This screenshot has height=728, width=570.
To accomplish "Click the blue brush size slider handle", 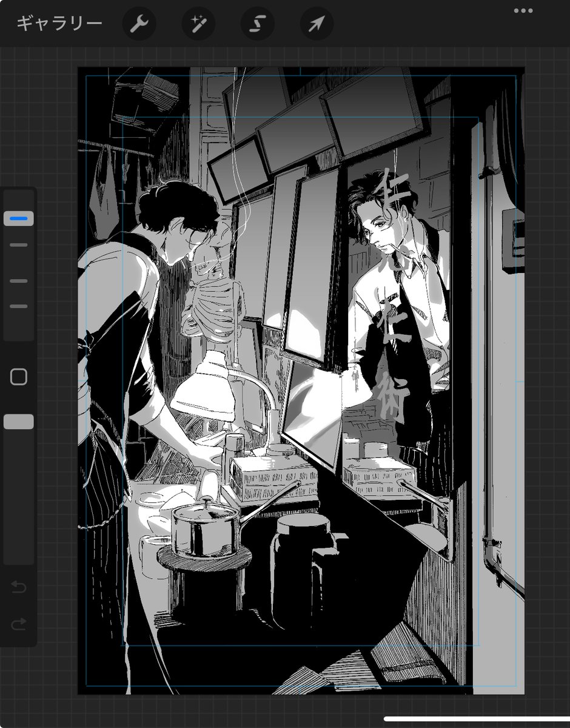I will click(19, 218).
